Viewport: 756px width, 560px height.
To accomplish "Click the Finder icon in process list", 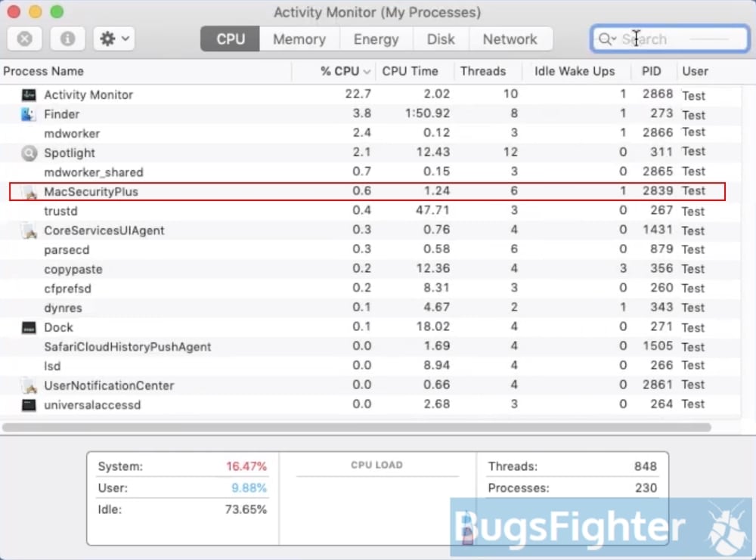I will [29, 114].
